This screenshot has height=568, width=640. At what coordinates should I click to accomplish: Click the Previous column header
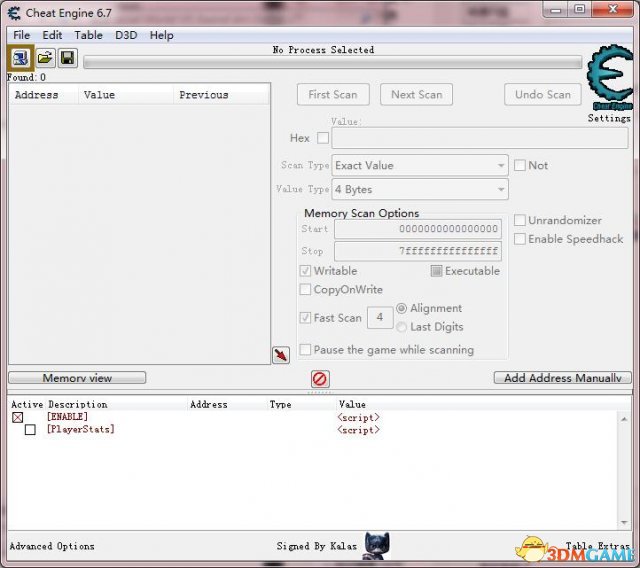tap(222, 95)
